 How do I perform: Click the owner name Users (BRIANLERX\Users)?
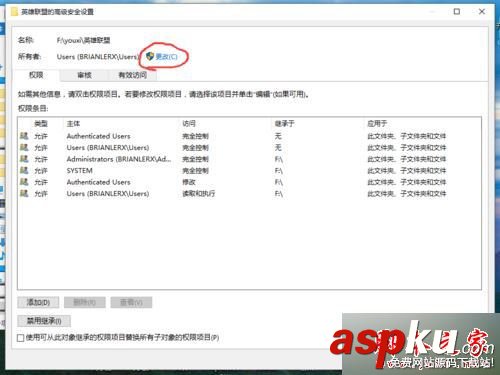pos(97,57)
